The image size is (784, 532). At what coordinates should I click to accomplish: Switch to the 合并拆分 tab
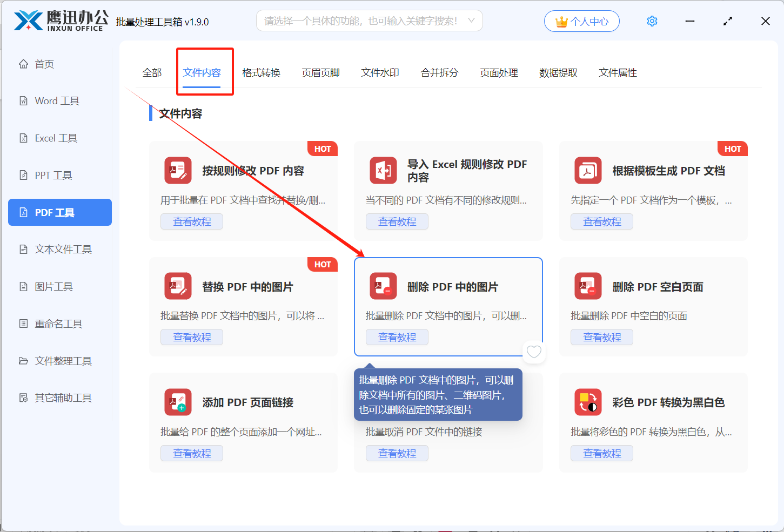pyautogui.click(x=439, y=72)
